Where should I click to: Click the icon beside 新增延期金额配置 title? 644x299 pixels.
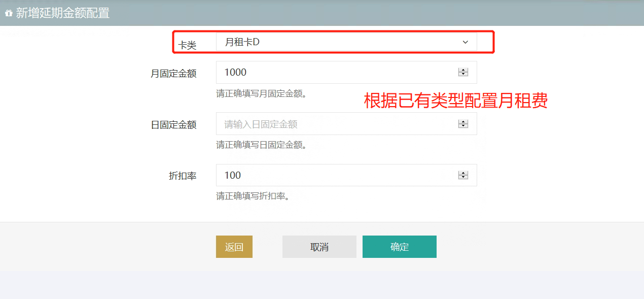coord(9,13)
